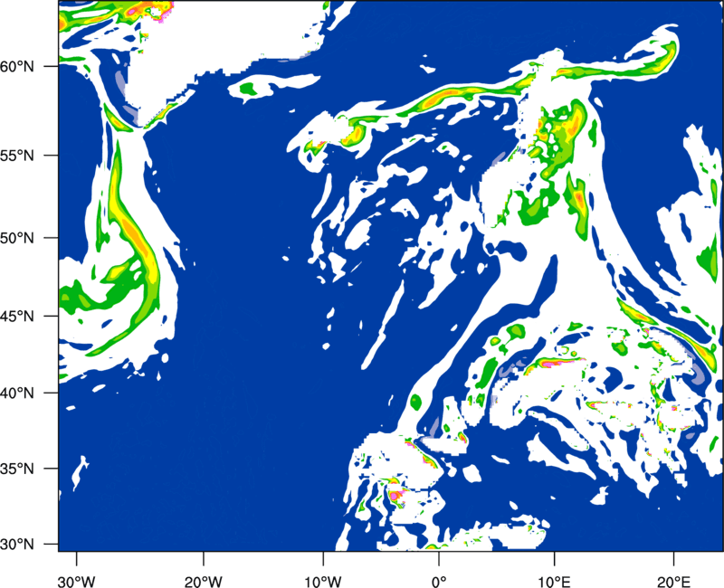Click the 60°N latitude label
Viewport: 724px width, 588px height.
(17, 67)
